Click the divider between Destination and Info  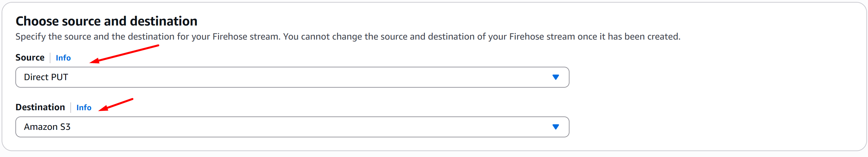coord(71,108)
